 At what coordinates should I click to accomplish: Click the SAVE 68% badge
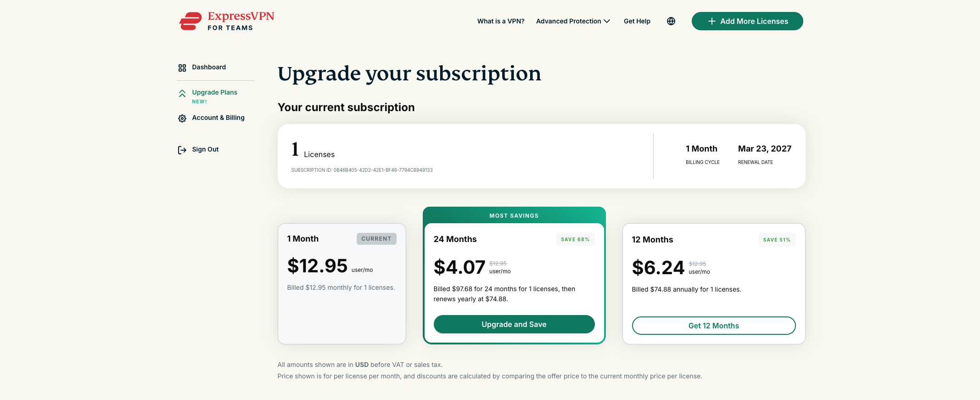coord(575,239)
